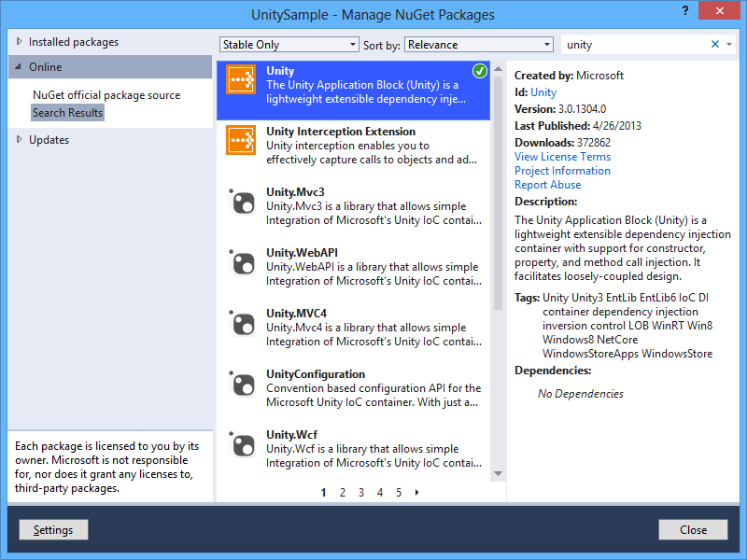Click the Downloads 372862 value
The width and height of the screenshot is (747, 560).
pyautogui.click(x=594, y=143)
